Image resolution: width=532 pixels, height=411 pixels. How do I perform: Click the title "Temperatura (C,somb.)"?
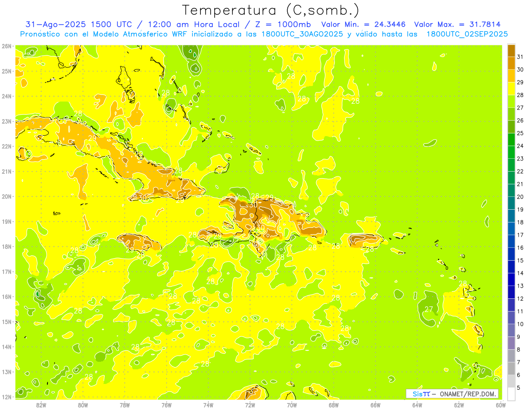(x=271, y=10)
